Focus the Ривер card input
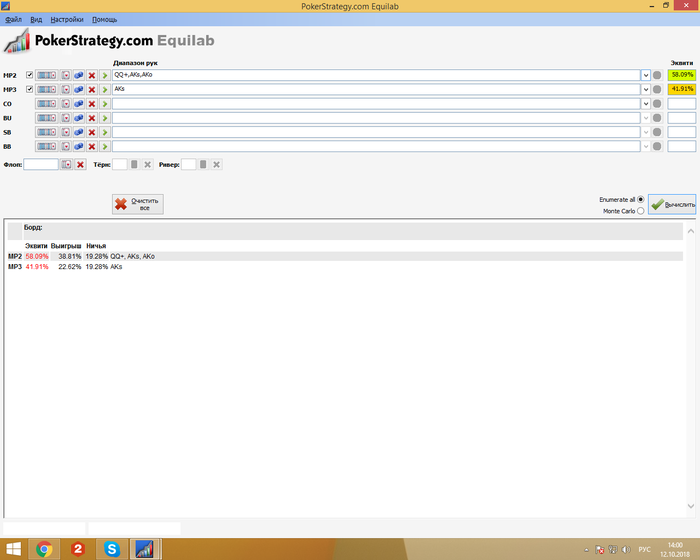Screen dimensions: 700x560 click(x=188, y=165)
